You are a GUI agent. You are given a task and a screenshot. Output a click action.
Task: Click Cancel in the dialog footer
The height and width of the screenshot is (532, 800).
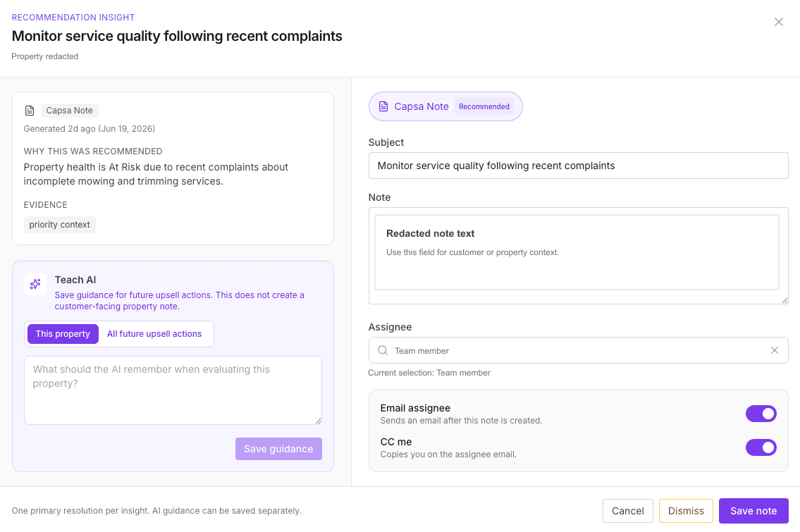[x=627, y=511]
